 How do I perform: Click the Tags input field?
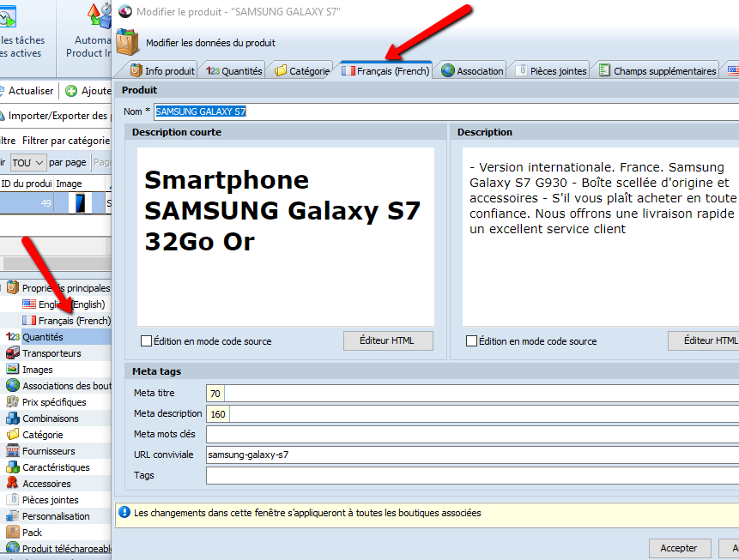[x=472, y=476]
